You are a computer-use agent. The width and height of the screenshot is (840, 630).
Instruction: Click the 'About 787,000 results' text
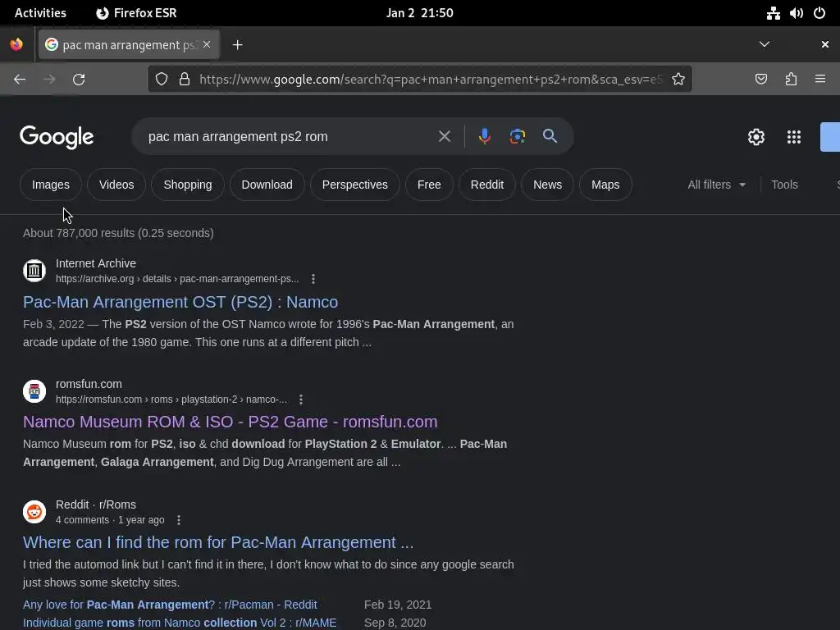[x=118, y=233]
